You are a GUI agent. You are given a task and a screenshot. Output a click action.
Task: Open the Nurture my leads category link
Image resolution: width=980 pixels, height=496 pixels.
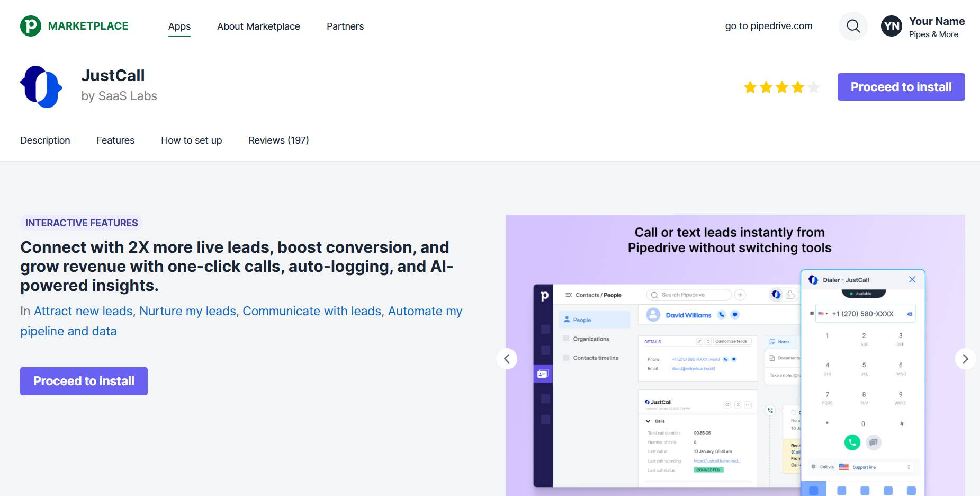pos(187,311)
